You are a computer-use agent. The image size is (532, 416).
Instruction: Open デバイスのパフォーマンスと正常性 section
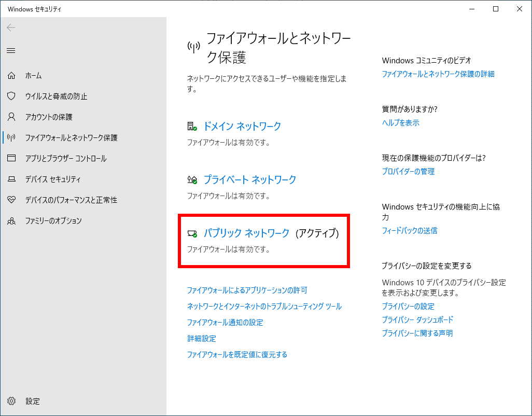[x=71, y=200]
